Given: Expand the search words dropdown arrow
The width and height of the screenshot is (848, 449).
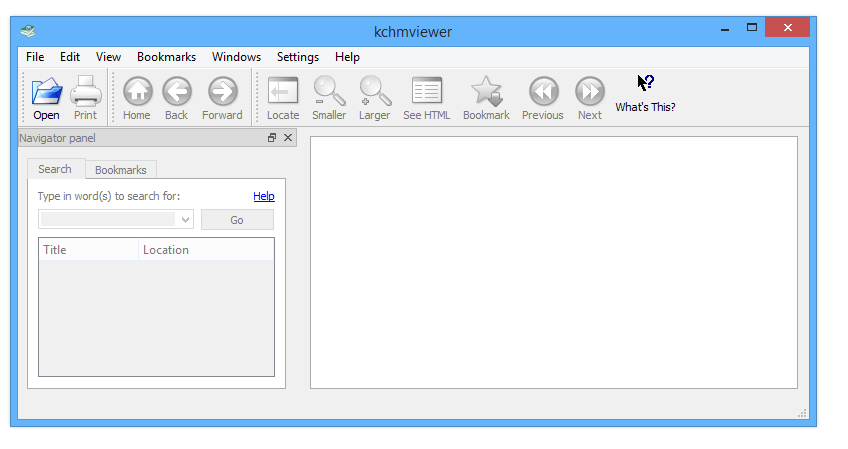Looking at the screenshot, I should [x=186, y=220].
